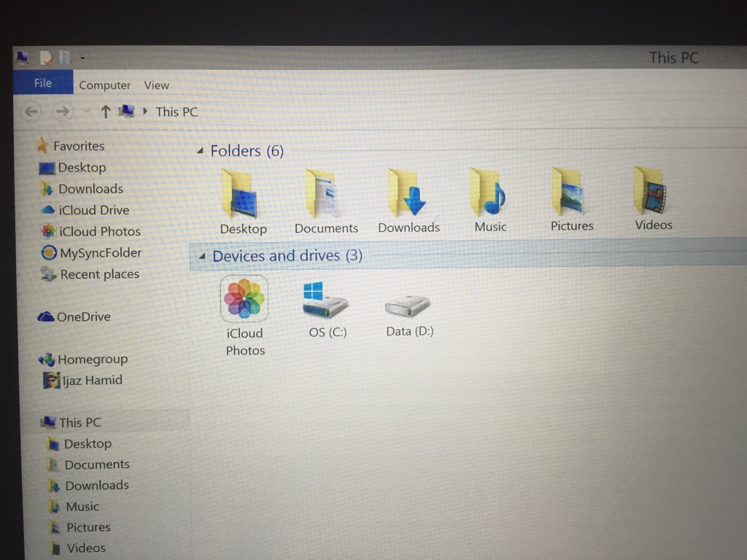Viewport: 747px width, 560px height.
Task: Collapse the Devices and drives (3) triangle
Action: [202, 256]
